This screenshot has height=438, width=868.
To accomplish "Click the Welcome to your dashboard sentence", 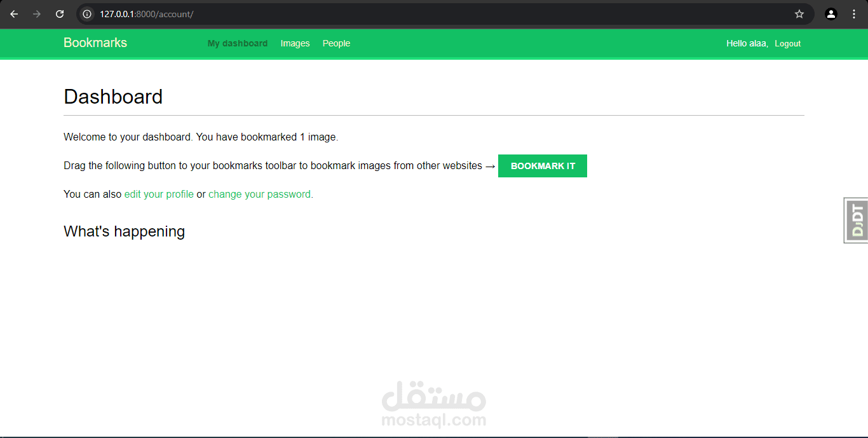I will coord(201,137).
